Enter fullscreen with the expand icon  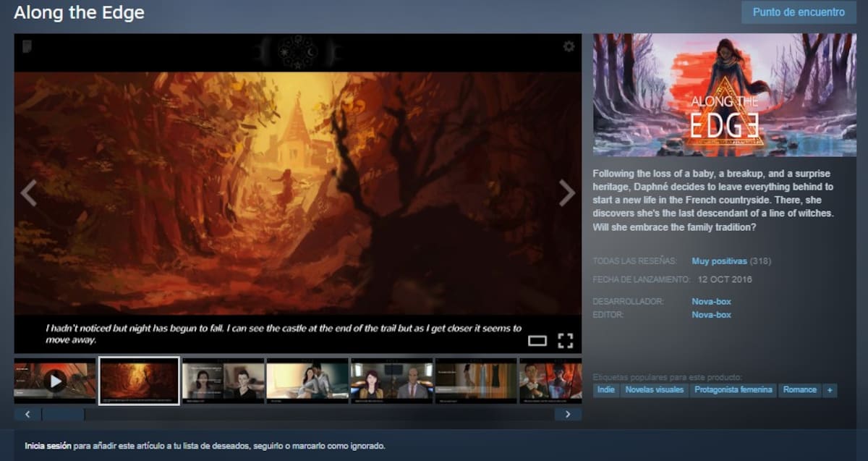[x=566, y=341]
